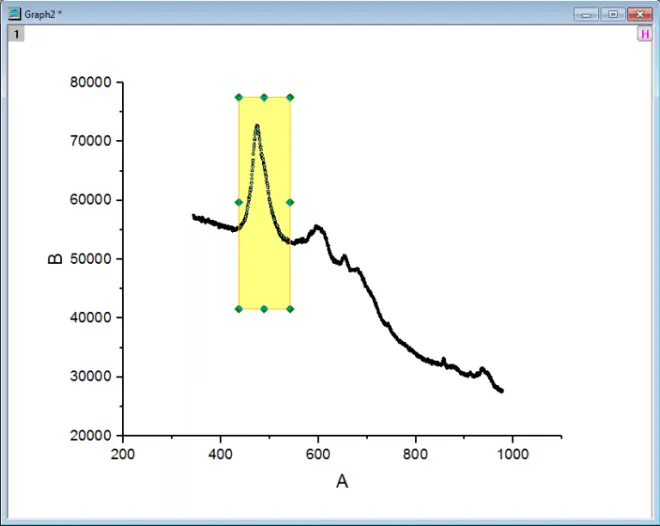Click Y axis tick label 20000
660x526 pixels.
90,436
